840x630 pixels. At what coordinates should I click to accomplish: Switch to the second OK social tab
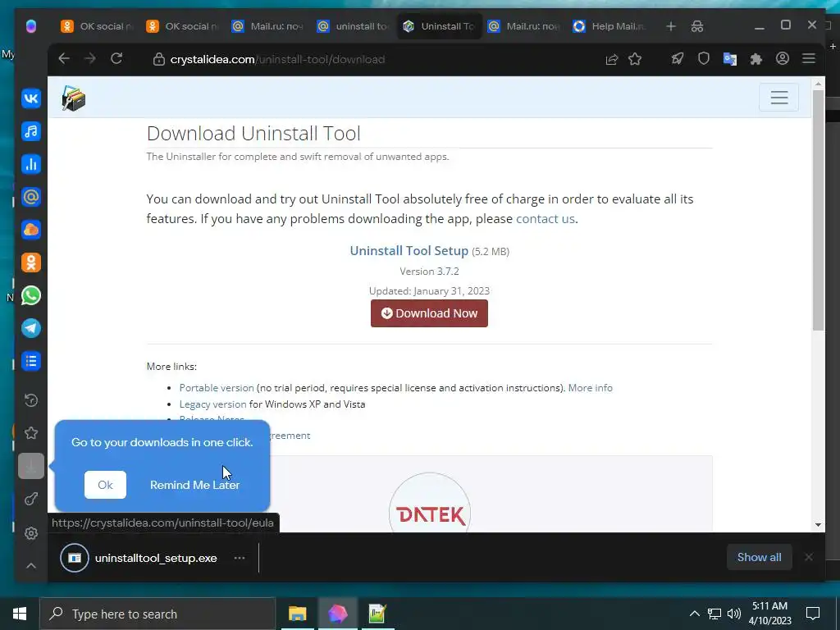click(x=181, y=26)
